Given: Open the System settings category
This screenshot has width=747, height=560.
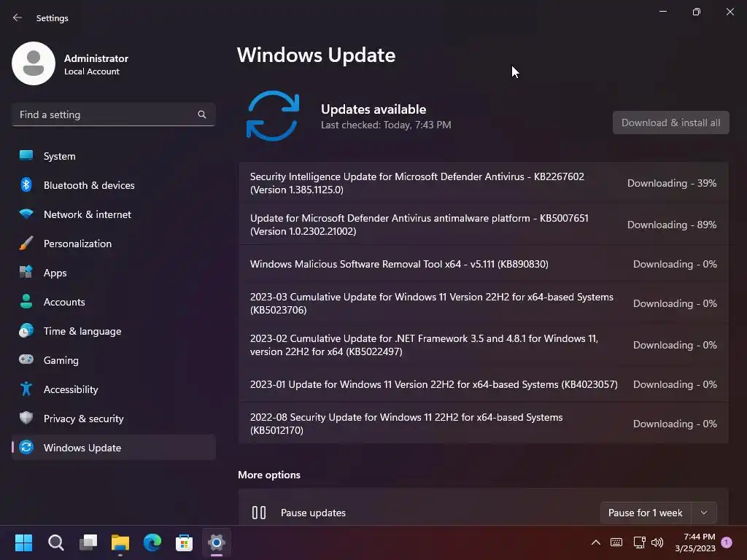Looking at the screenshot, I should (113, 156).
